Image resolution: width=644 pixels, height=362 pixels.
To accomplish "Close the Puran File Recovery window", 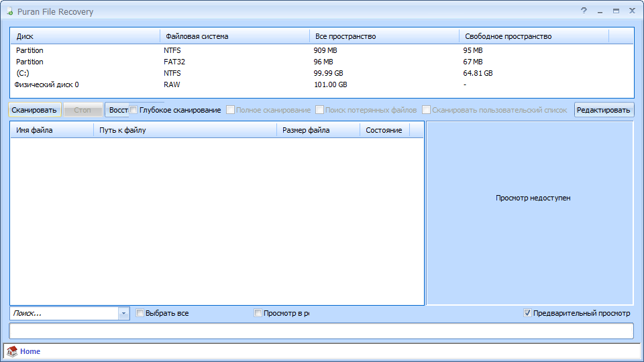I will coord(632,11).
